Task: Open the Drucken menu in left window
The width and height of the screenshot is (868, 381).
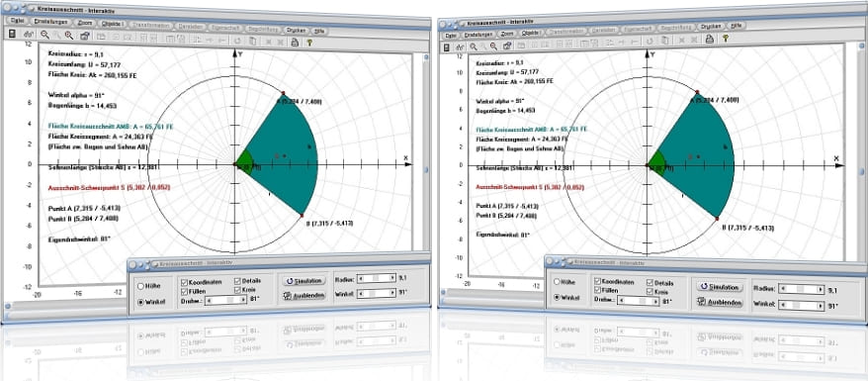Action: click(x=297, y=30)
